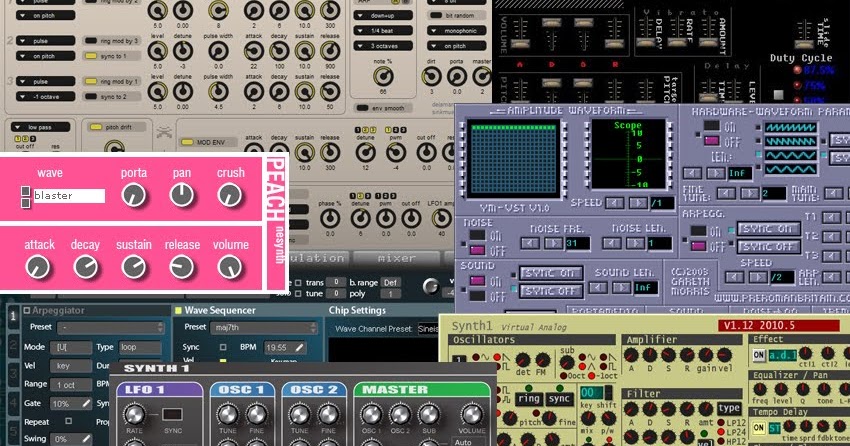Decrease hardware waveform LEN with left arrow

(x=692, y=173)
